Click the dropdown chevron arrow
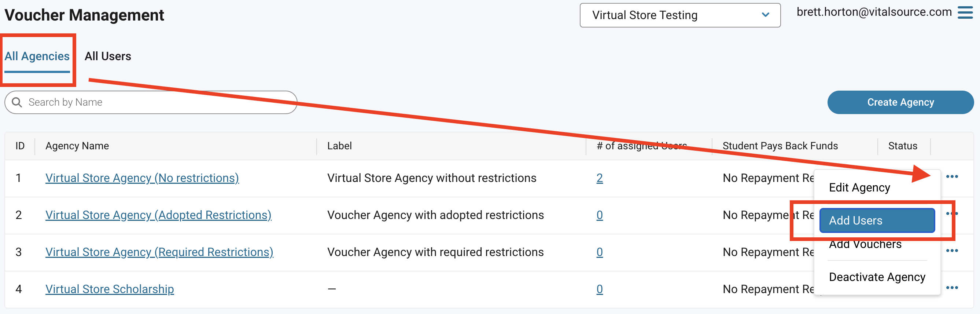The height and width of the screenshot is (314, 980). pos(766,15)
